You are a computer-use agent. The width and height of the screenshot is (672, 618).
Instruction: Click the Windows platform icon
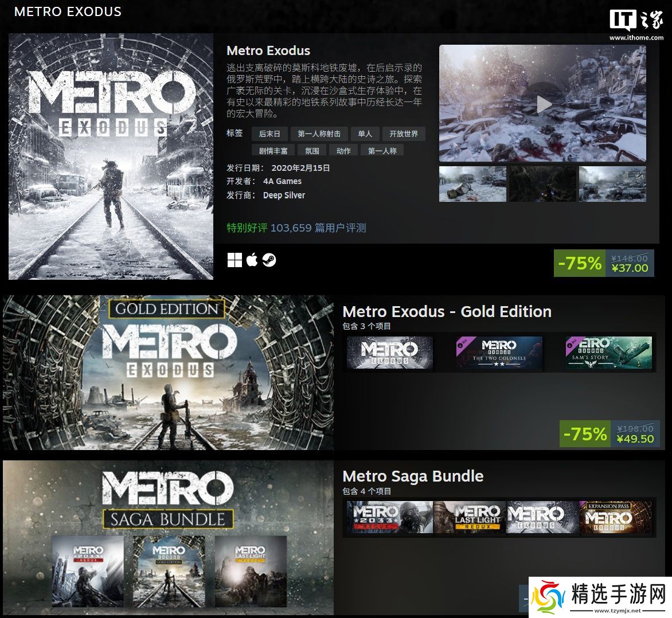235,260
